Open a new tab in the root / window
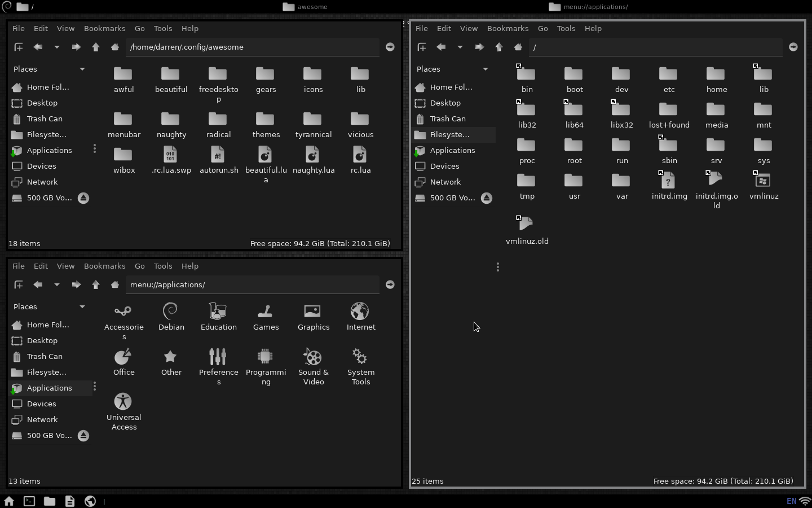 (x=422, y=47)
